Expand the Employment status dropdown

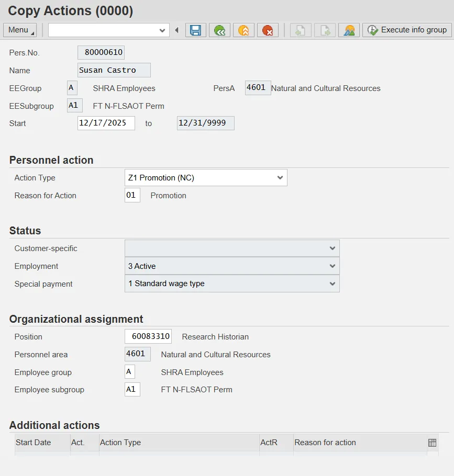coord(332,266)
